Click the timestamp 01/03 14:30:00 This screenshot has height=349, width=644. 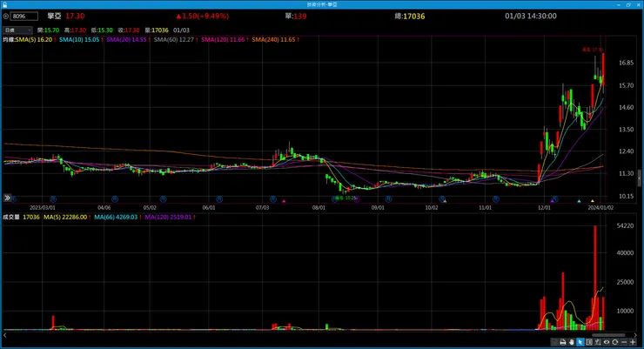click(531, 17)
